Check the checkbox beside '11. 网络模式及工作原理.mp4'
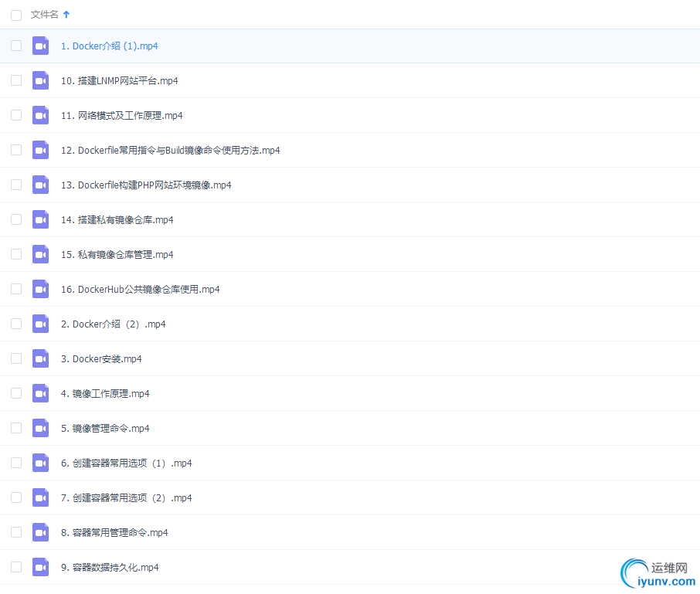The image size is (700, 594). [x=15, y=115]
